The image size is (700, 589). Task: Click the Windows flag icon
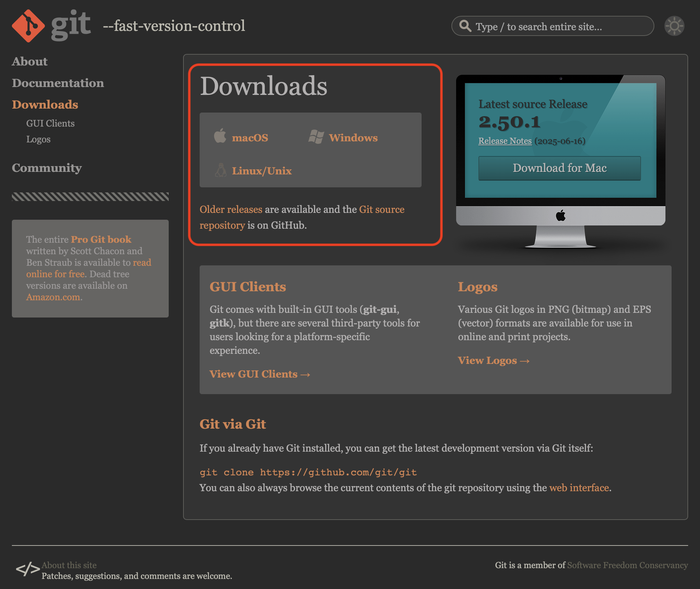(x=316, y=137)
